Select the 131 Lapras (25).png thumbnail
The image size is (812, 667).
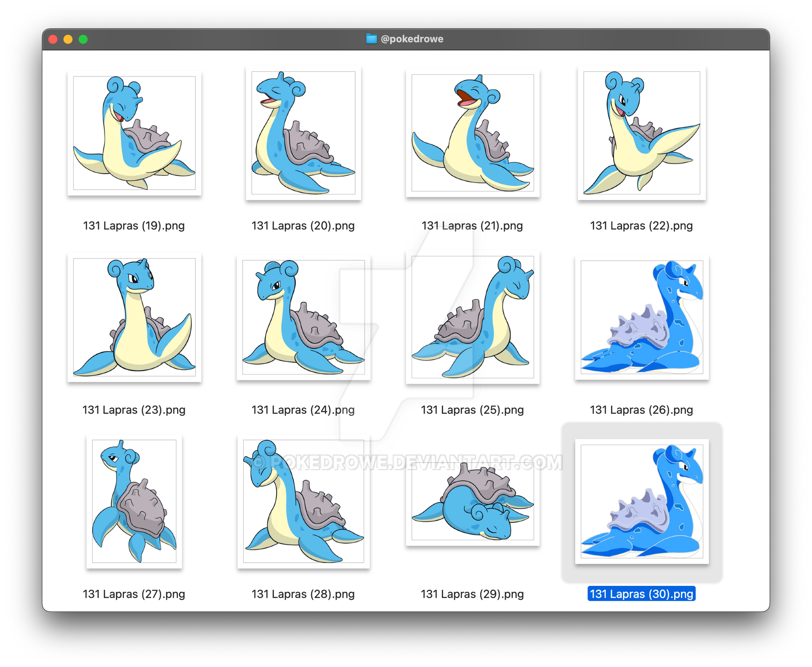coord(472,317)
